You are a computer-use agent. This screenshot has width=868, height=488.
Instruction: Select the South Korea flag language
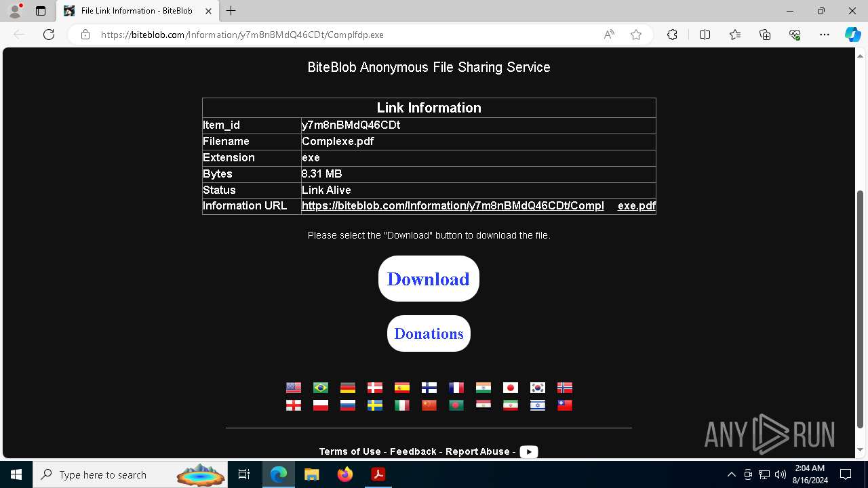coord(538,388)
